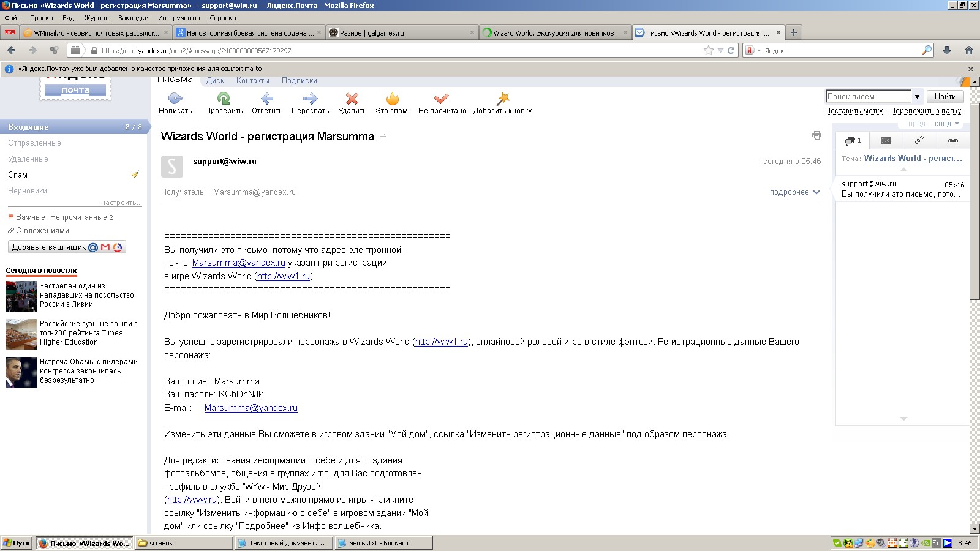Filter by Непрочитанные 2 messages
The width and height of the screenshot is (980, 551).
[x=81, y=217]
